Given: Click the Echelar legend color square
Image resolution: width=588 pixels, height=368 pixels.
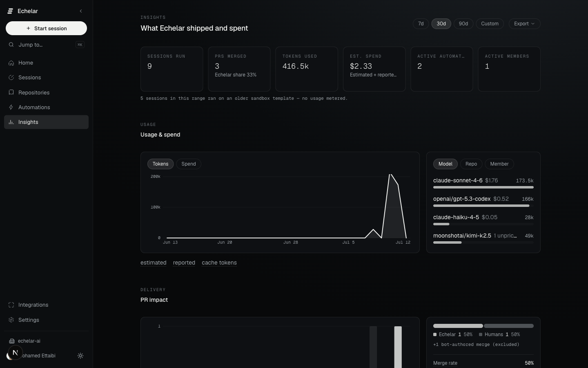Looking at the screenshot, I should coord(435,334).
